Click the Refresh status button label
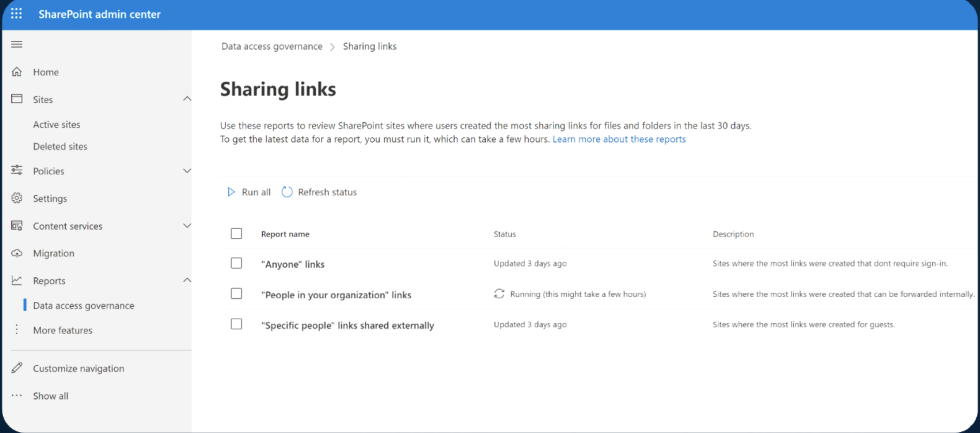Screen dimensions: 980x433 [327, 192]
